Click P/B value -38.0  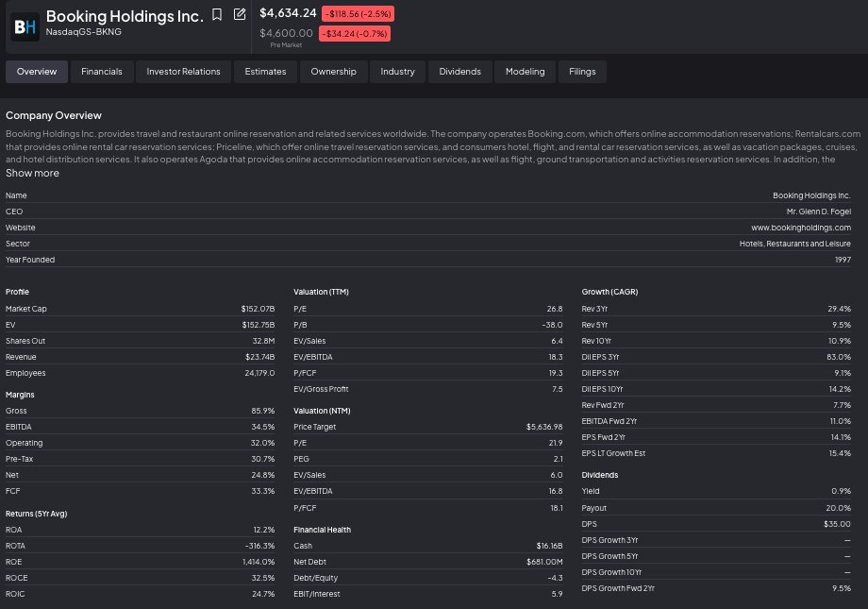[553, 325]
